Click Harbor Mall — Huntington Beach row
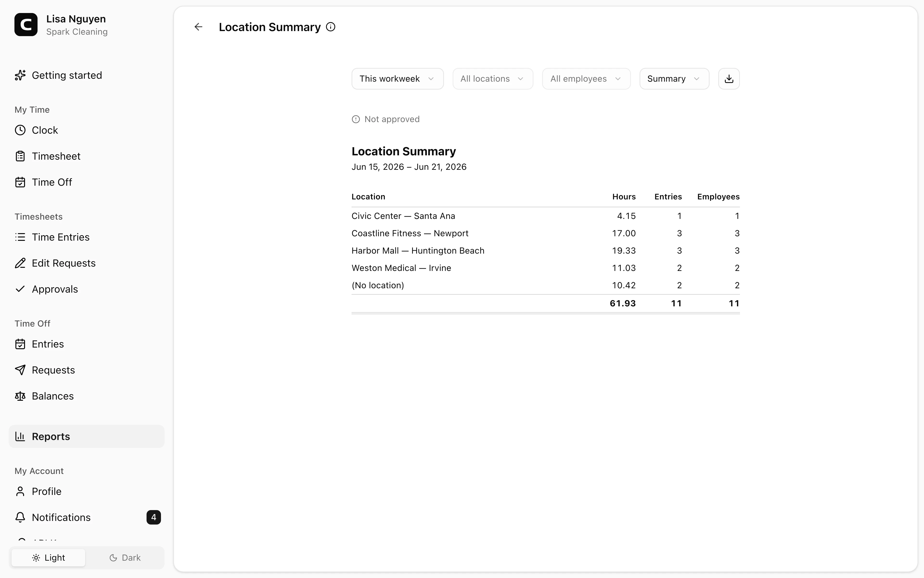 pos(545,251)
